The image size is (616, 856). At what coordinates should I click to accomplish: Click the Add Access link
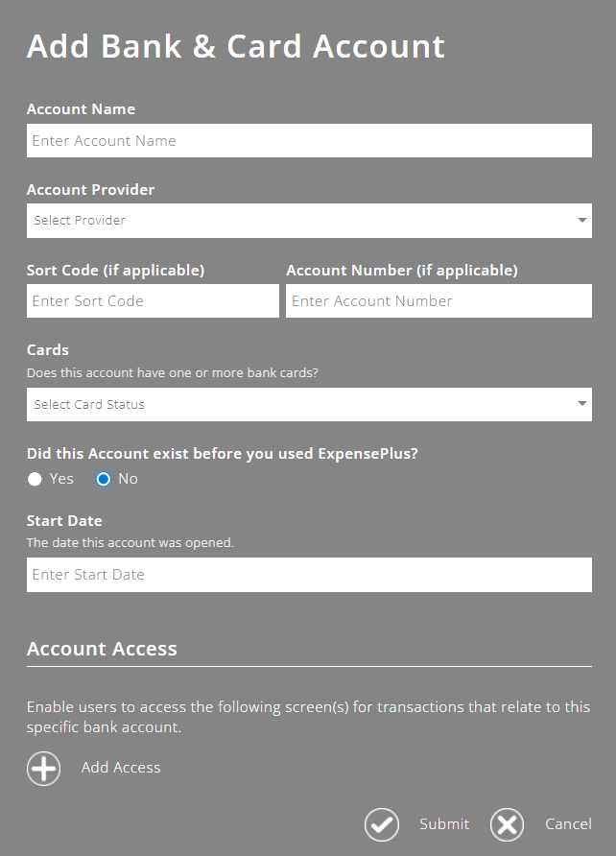point(120,767)
